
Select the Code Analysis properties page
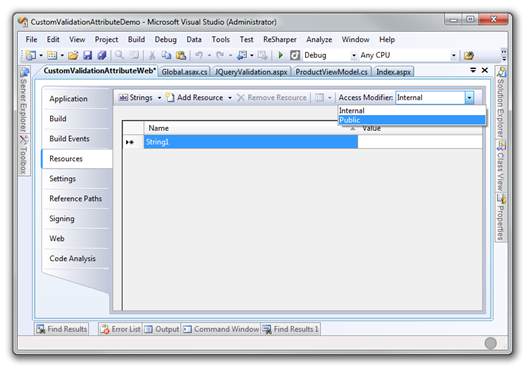point(77,259)
